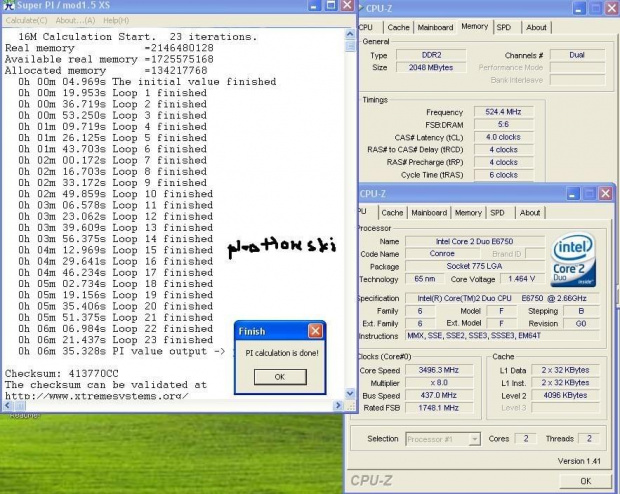
Task: Click the Super PI vertical scrollbar up arrow
Action: click(350, 34)
